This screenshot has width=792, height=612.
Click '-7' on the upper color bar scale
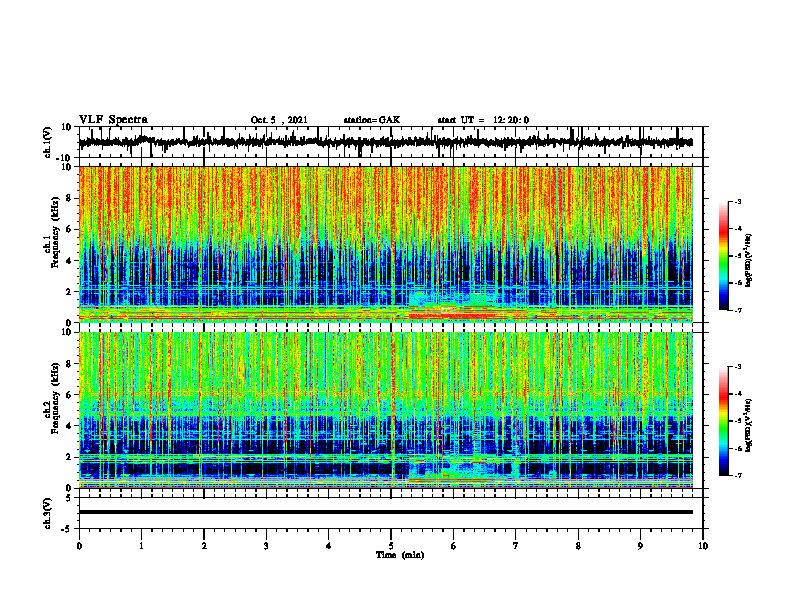(737, 310)
